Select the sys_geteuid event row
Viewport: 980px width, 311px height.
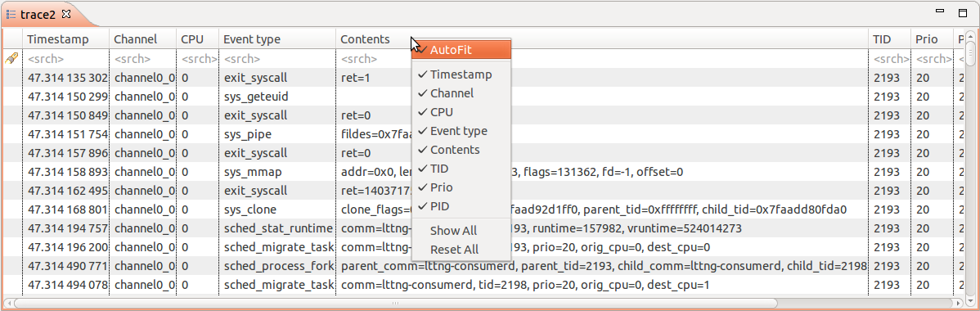pos(485,97)
